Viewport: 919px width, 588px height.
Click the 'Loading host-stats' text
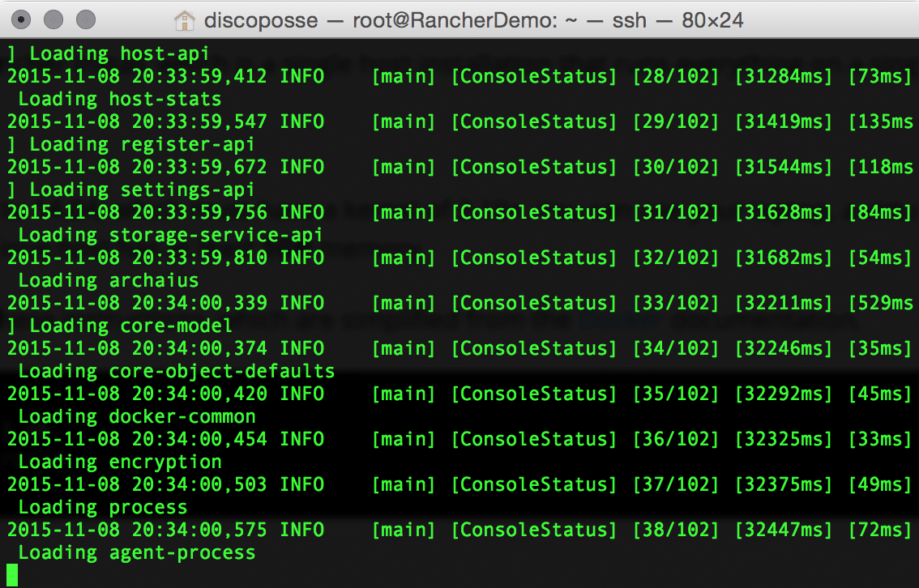pos(119,99)
